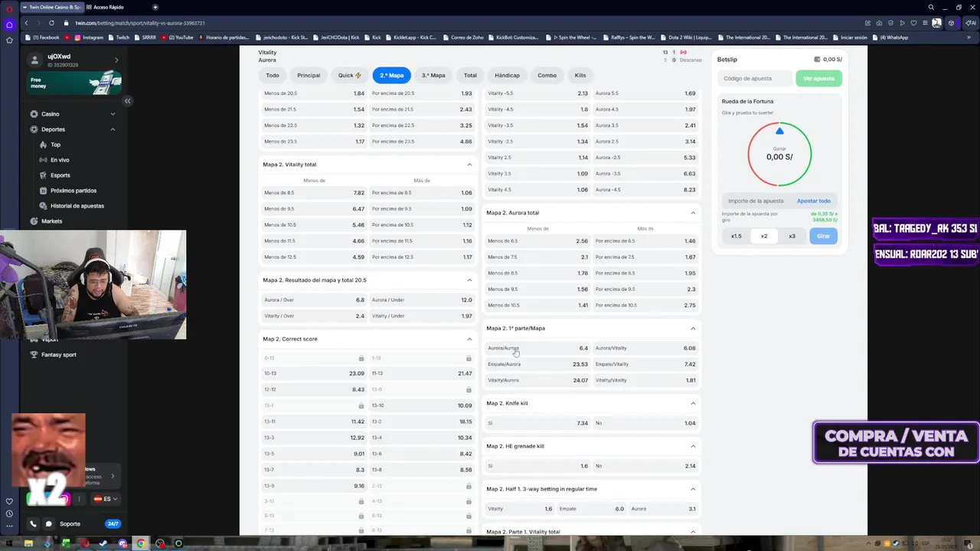The image size is (980, 551).
Task: Open the toolbar heart (pinboards) icon
Action: [x=913, y=23]
